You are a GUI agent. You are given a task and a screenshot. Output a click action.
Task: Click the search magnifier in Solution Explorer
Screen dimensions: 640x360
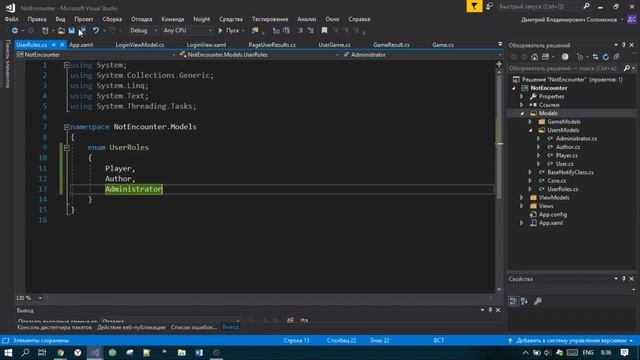627,68
